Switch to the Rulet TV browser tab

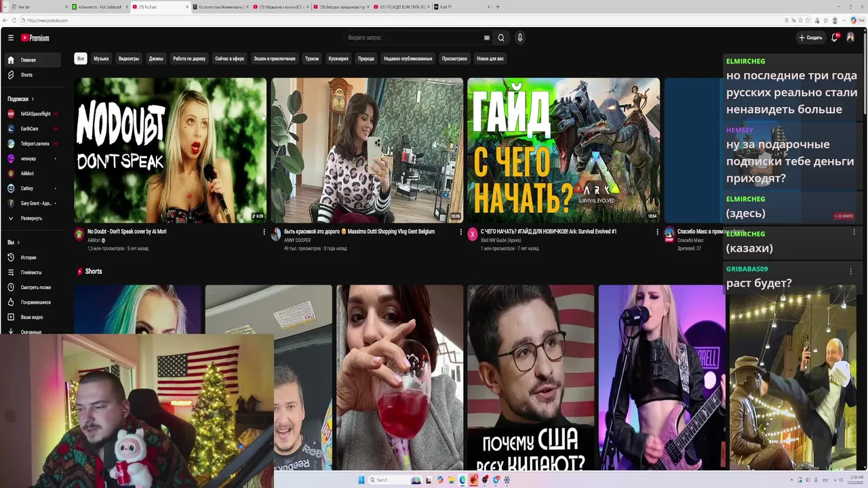461,7
